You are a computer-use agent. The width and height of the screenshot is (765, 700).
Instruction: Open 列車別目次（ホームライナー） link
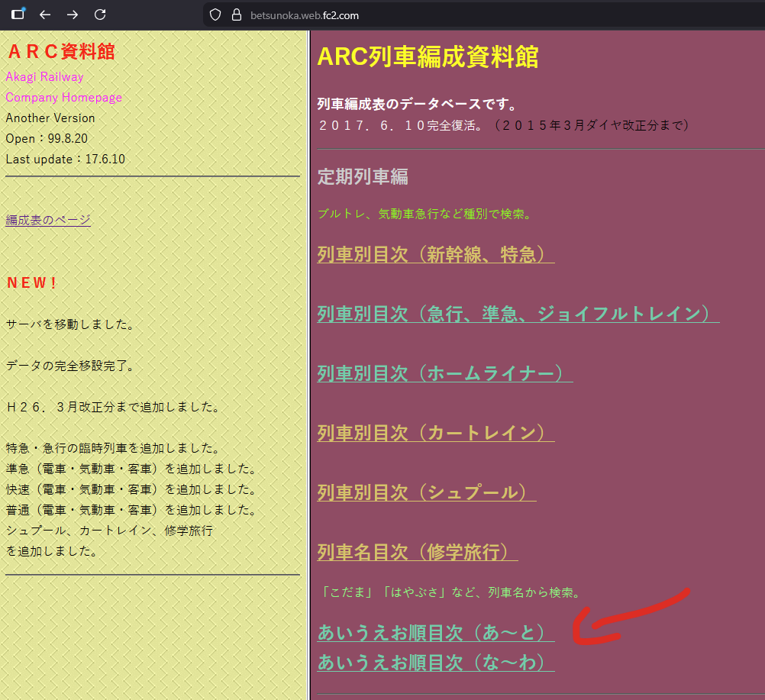click(x=444, y=373)
